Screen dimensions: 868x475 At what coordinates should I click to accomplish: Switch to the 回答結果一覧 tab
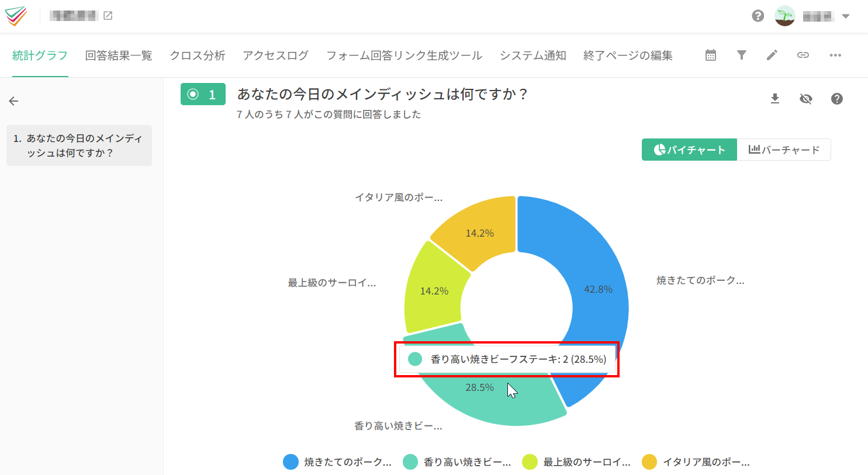[119, 56]
